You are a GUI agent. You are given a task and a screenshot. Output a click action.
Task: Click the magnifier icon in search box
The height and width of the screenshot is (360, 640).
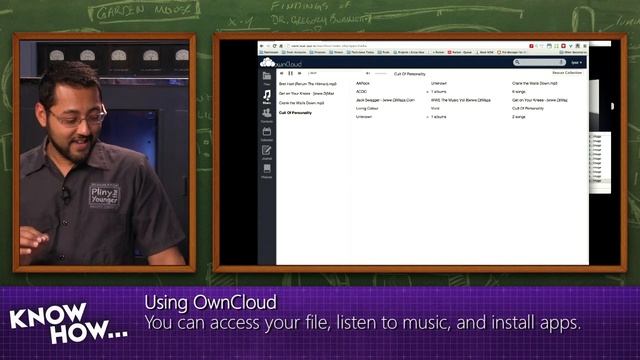[x=517, y=62]
